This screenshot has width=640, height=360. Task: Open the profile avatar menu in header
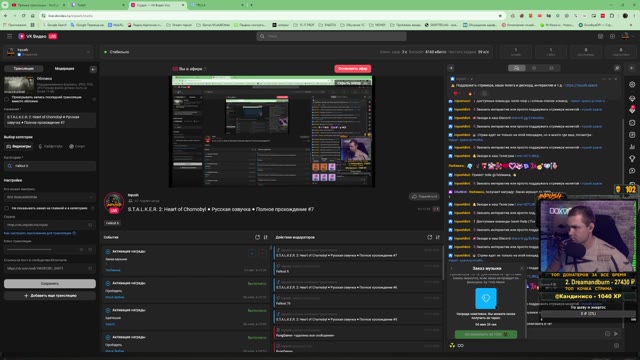[625, 36]
